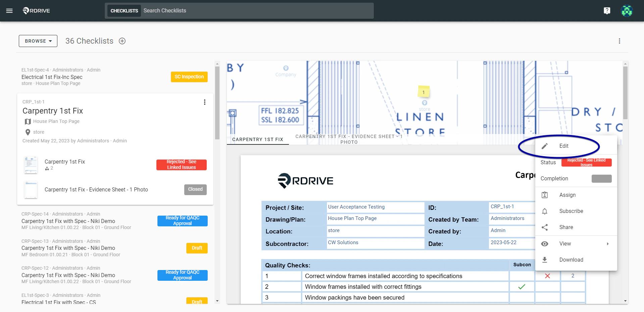Click the User Acceptance Testing project field
Screen dimensions: 644x312
pos(376,207)
